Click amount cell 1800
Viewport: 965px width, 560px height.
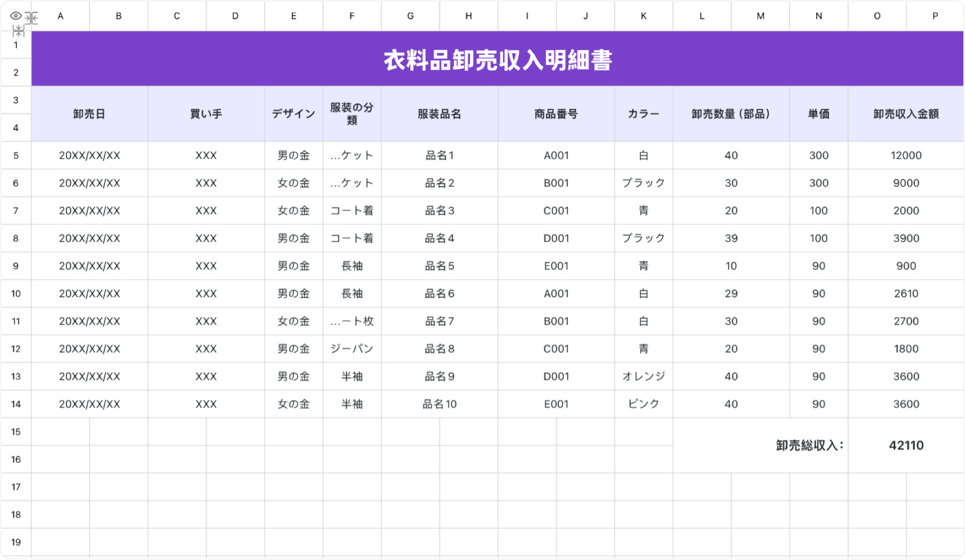point(906,349)
